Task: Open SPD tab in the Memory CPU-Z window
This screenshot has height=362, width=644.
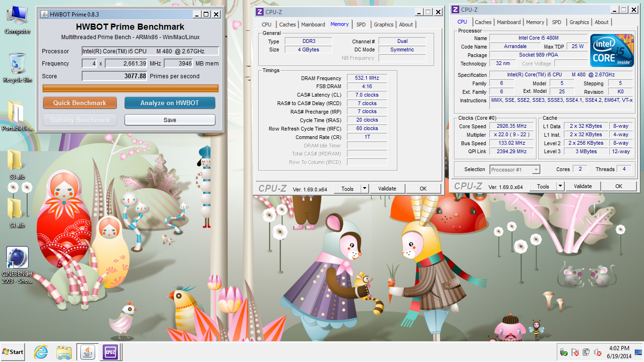Action: point(361,25)
